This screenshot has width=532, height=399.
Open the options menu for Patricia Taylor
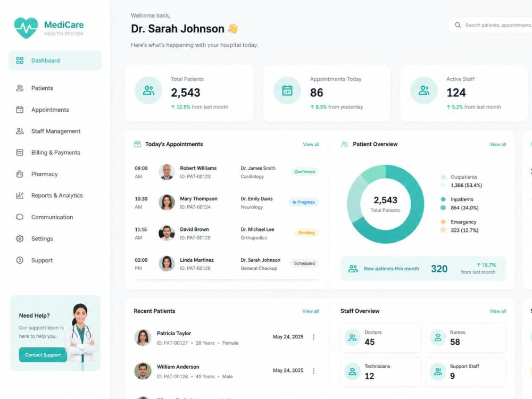point(313,337)
